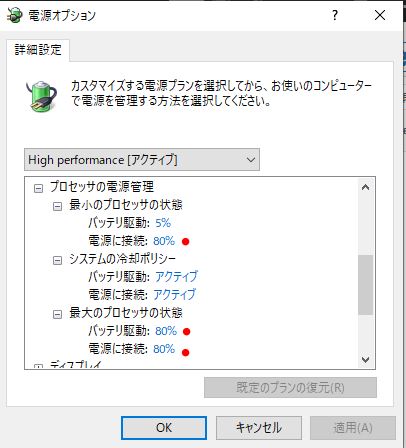Click scrollbar up arrow in settings list

point(365,187)
